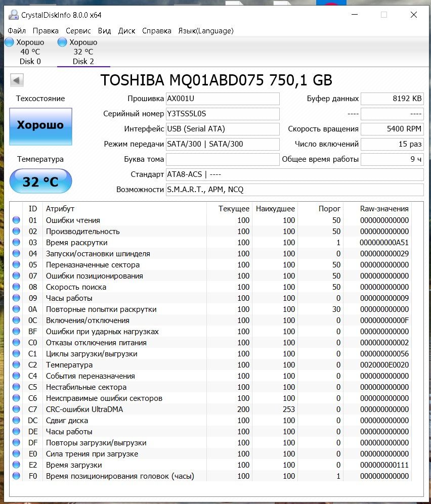This screenshot has height=504, width=431.
Task: Click the Общее время работы value 9 ч
Action: point(392,159)
